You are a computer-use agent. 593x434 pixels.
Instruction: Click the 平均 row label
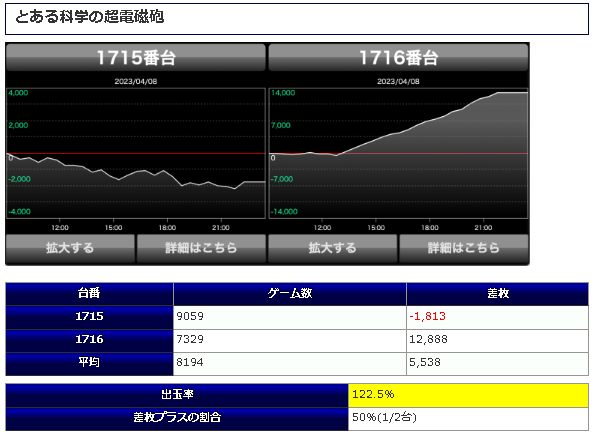[89, 363]
